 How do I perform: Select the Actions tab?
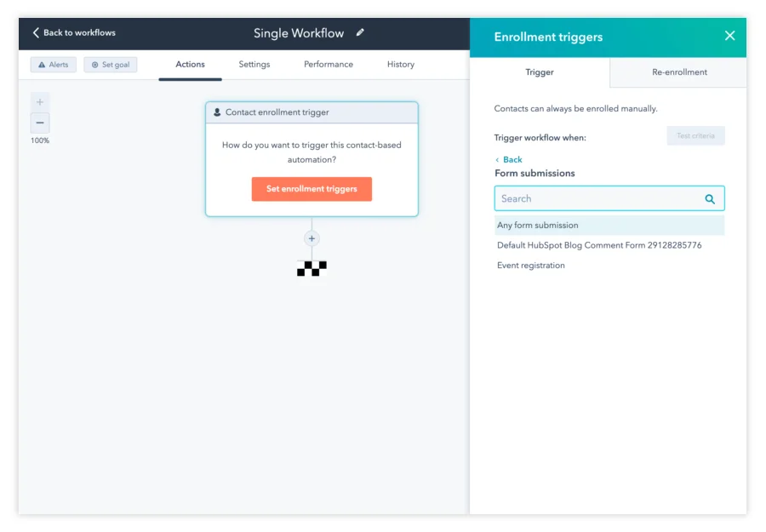(190, 65)
